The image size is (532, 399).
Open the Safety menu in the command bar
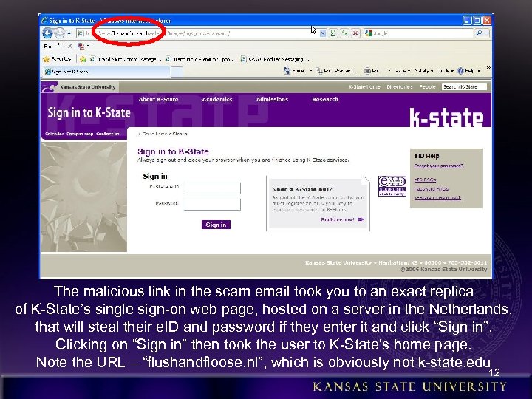(424, 71)
